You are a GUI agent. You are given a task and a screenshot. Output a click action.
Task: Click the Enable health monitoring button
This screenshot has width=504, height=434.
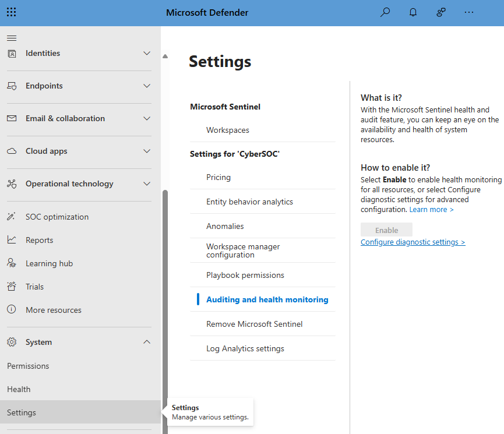click(x=386, y=230)
